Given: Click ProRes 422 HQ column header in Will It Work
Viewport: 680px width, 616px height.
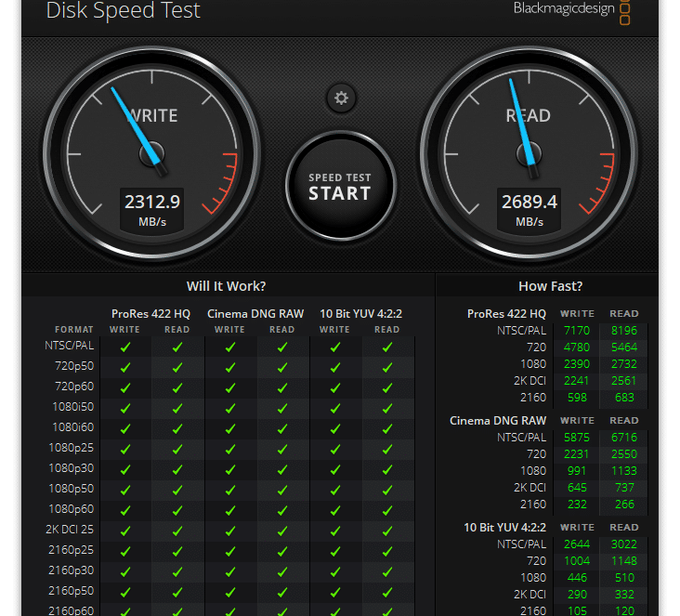Looking at the screenshot, I should tap(150, 314).
